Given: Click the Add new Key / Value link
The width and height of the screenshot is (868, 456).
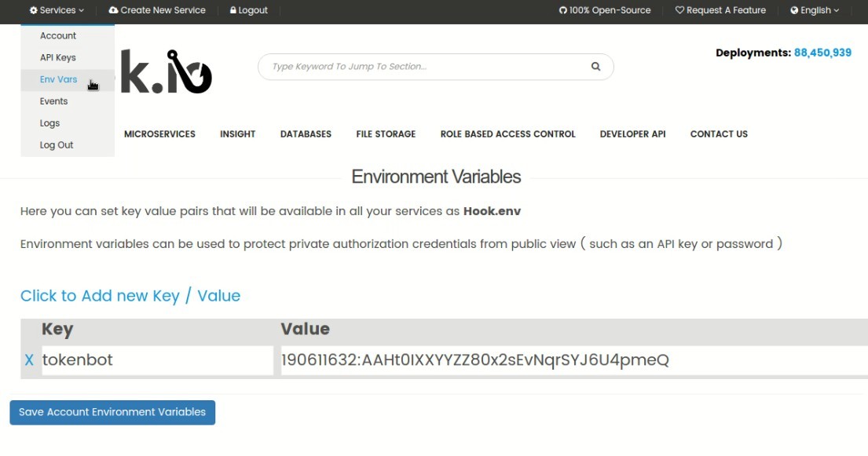Looking at the screenshot, I should (130, 295).
